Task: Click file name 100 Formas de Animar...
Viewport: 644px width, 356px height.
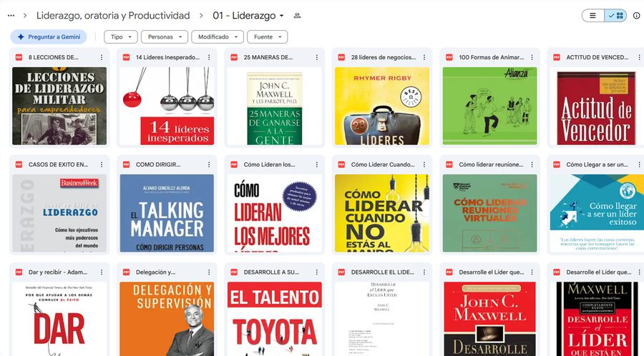Action: [x=491, y=57]
